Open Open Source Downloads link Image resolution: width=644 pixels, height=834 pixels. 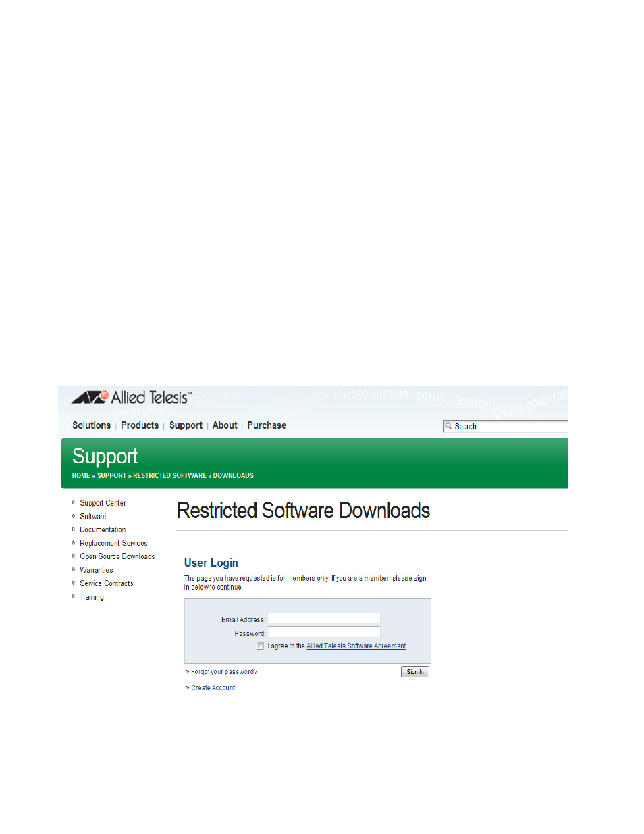(x=117, y=557)
